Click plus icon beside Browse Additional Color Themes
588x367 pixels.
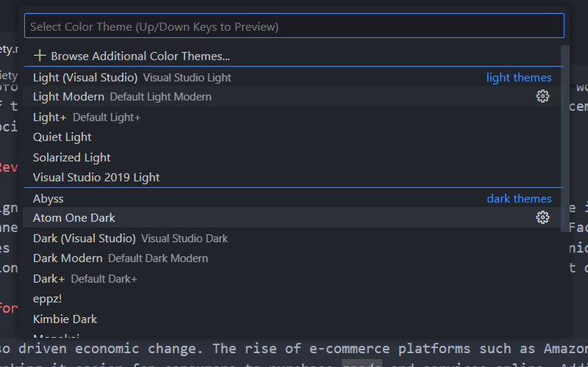pyautogui.click(x=40, y=56)
